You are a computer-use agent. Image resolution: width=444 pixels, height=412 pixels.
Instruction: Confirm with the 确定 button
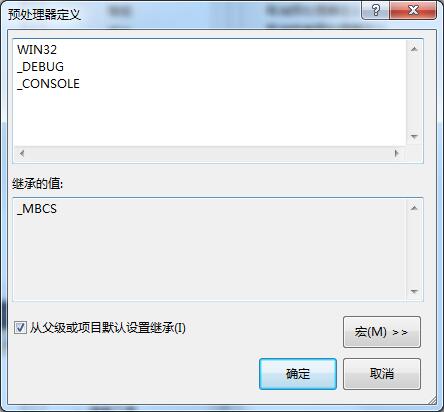[x=298, y=374]
